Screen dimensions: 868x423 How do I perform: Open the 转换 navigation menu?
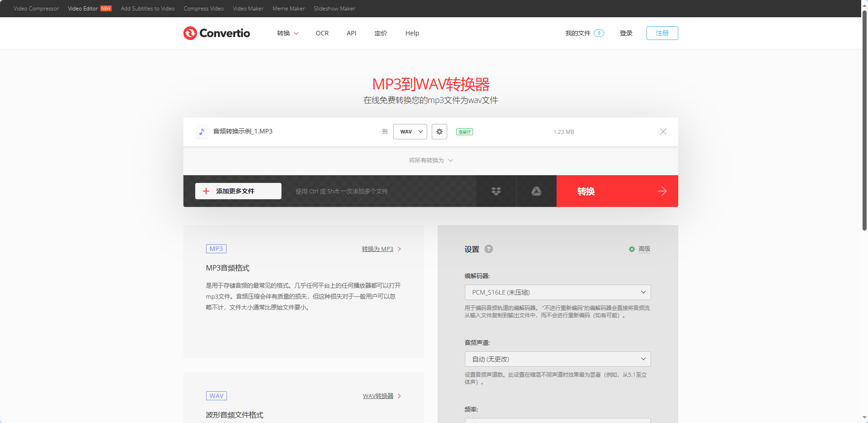pos(287,33)
